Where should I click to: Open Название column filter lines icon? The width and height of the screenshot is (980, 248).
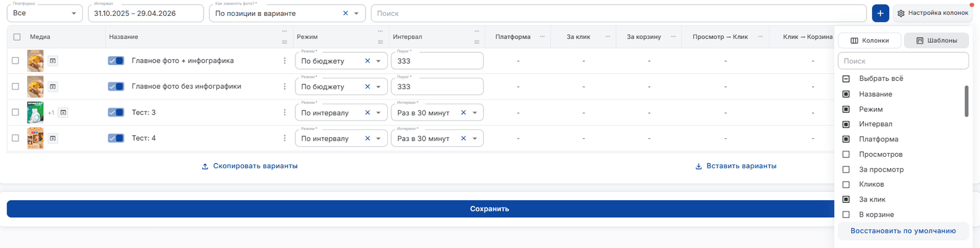(x=285, y=42)
